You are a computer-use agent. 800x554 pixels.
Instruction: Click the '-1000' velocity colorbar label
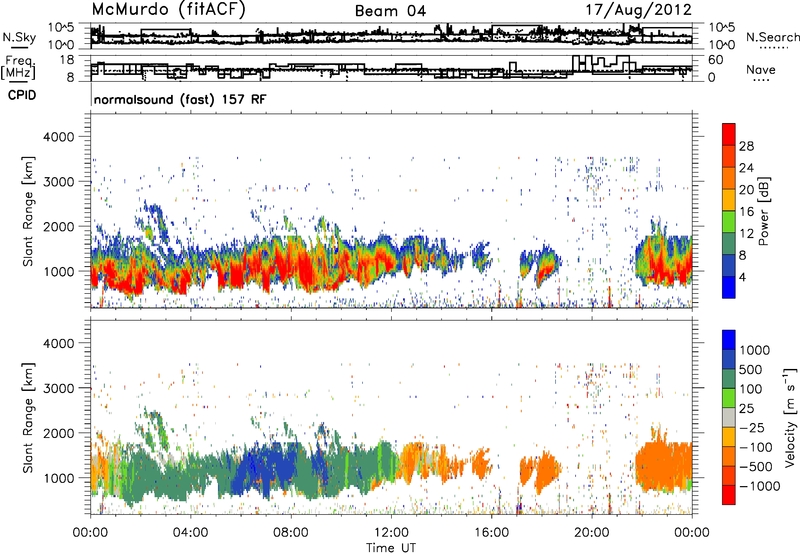[x=759, y=486]
